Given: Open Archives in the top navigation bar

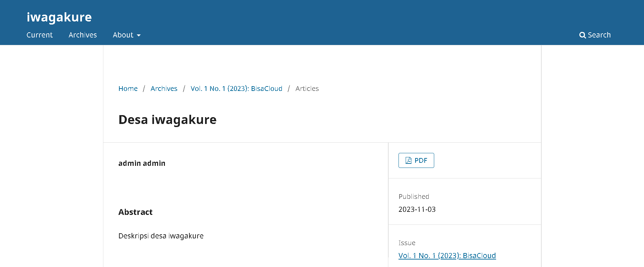Looking at the screenshot, I should (83, 35).
